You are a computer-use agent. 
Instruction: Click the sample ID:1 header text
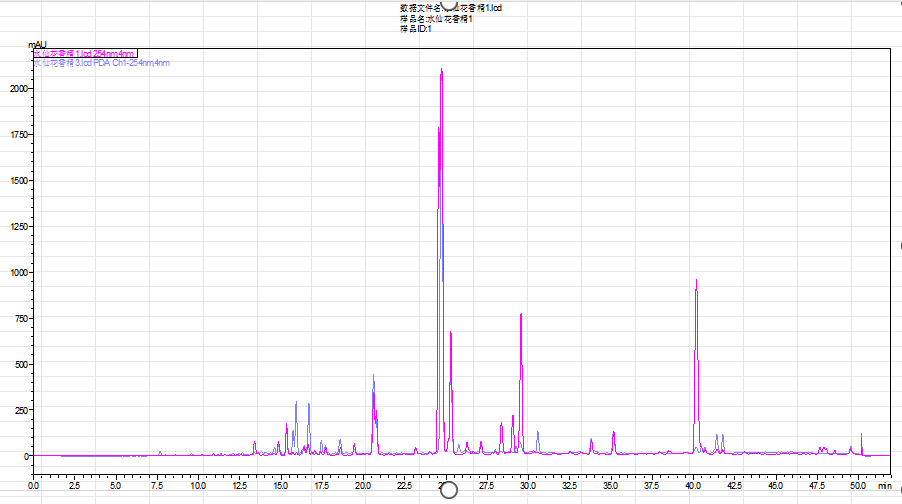point(415,29)
